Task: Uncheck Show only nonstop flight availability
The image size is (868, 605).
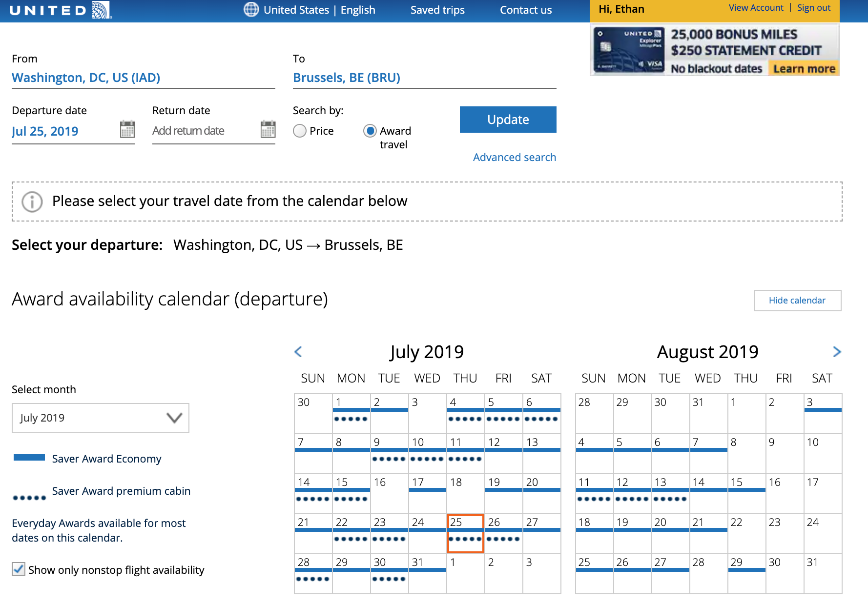Action: pyautogui.click(x=19, y=569)
